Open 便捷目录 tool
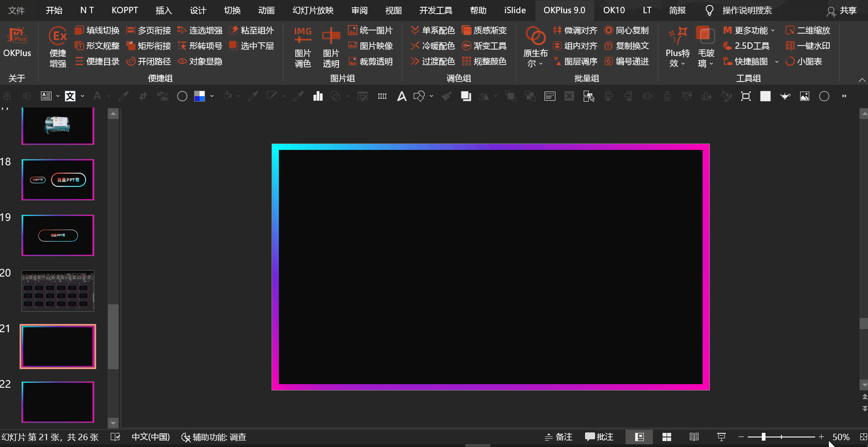 (x=97, y=62)
